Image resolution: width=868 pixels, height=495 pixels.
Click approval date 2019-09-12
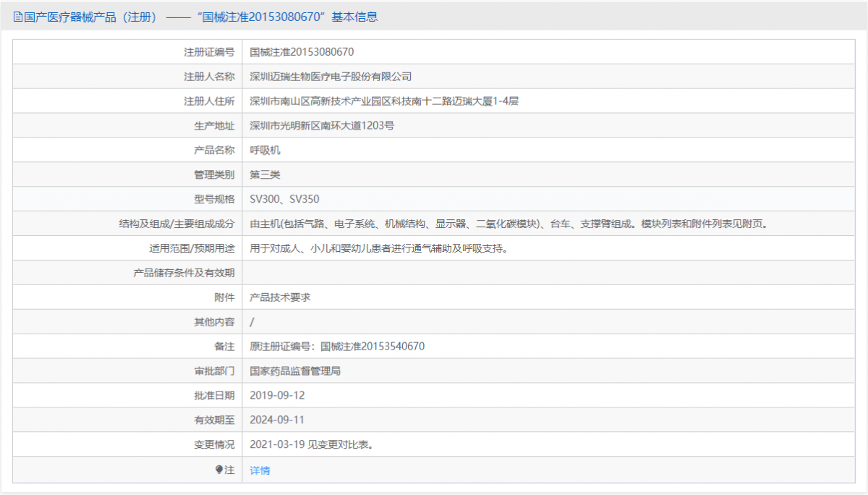coord(277,396)
